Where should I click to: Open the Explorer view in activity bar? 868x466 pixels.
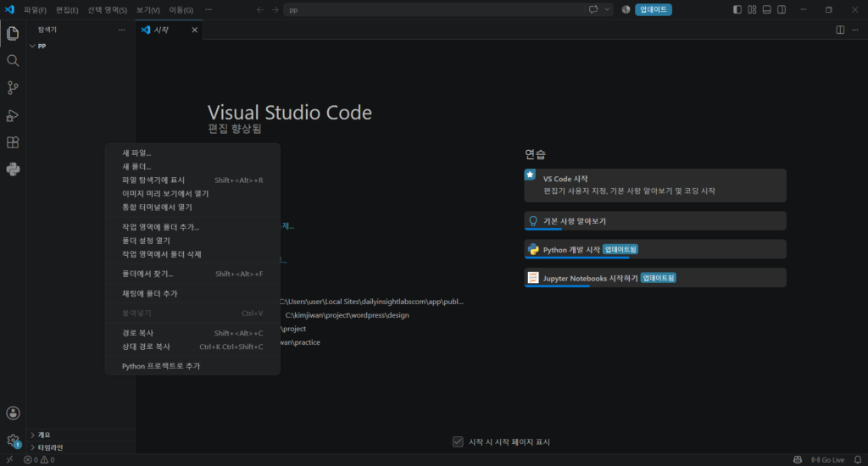click(13, 34)
